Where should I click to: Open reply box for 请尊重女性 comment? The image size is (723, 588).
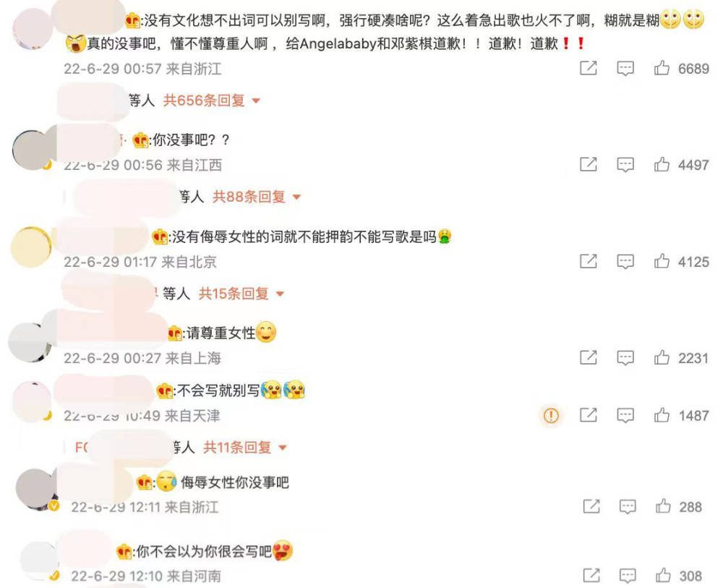click(x=625, y=358)
